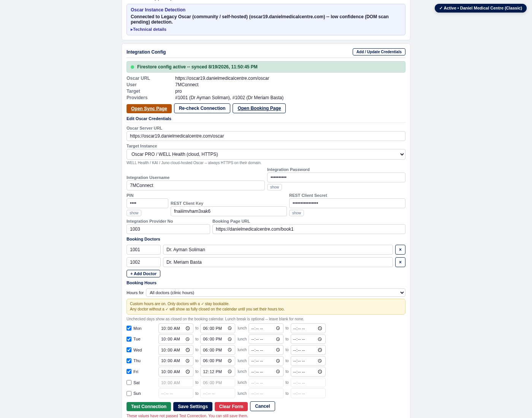Click the clock icon in Friday end time
The width and height of the screenshot is (532, 418).
[x=230, y=372]
